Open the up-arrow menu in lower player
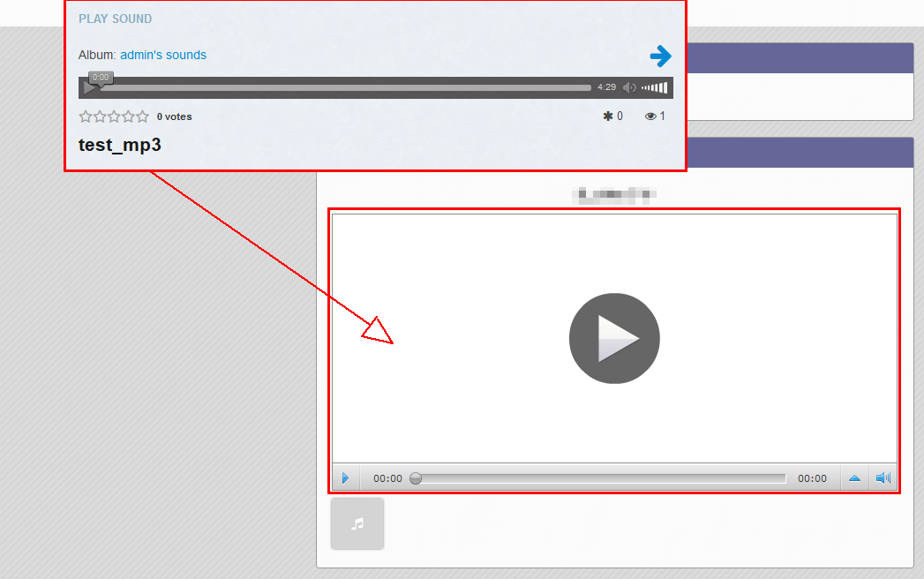Image resolution: width=924 pixels, height=579 pixels. [854, 478]
